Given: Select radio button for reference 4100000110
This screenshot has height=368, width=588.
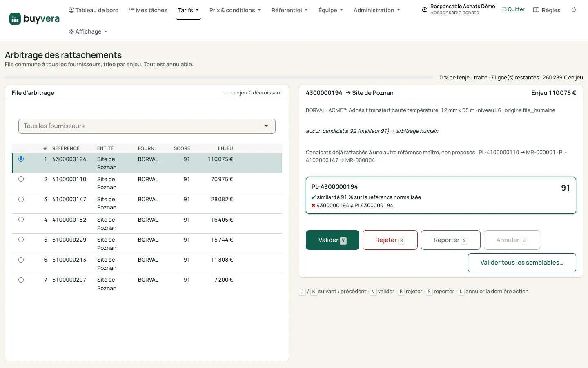Looking at the screenshot, I should (x=21, y=179).
